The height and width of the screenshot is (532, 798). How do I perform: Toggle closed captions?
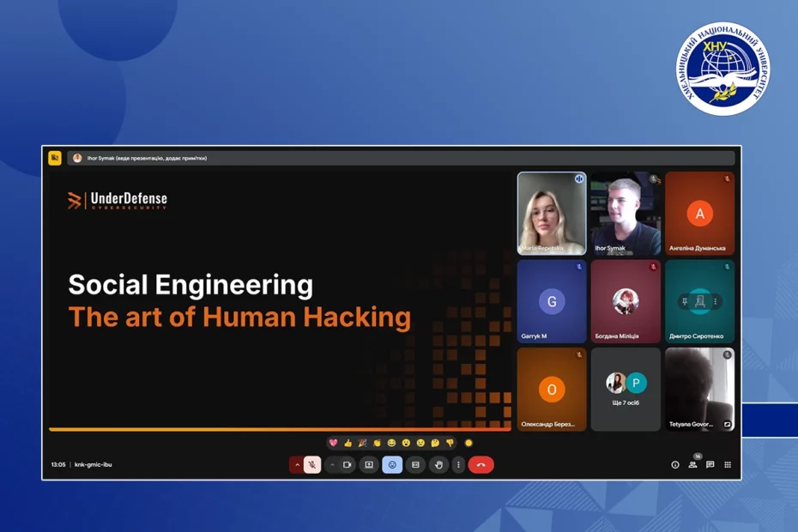pyautogui.click(x=415, y=465)
